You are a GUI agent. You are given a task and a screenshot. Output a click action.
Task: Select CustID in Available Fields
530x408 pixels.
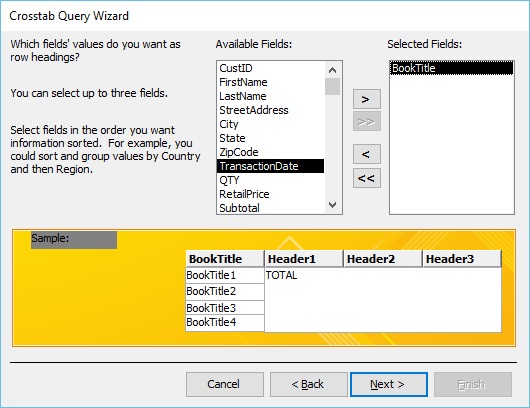[x=270, y=68]
